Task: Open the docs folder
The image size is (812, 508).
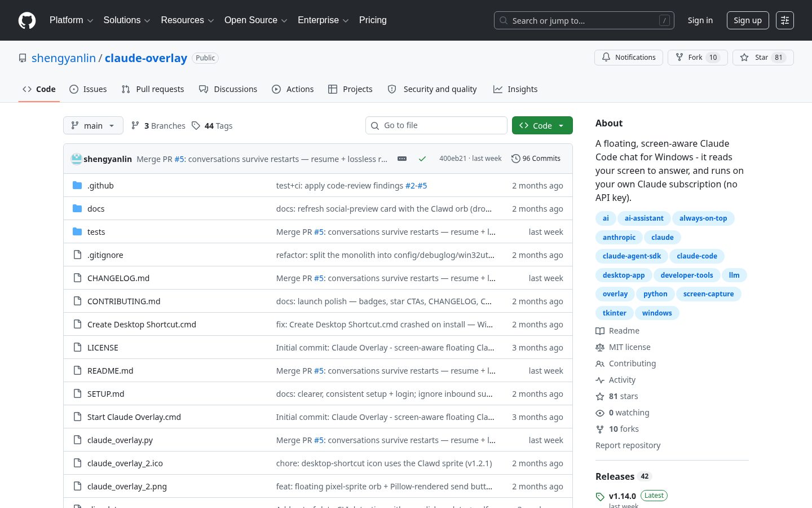Action: click(96, 209)
